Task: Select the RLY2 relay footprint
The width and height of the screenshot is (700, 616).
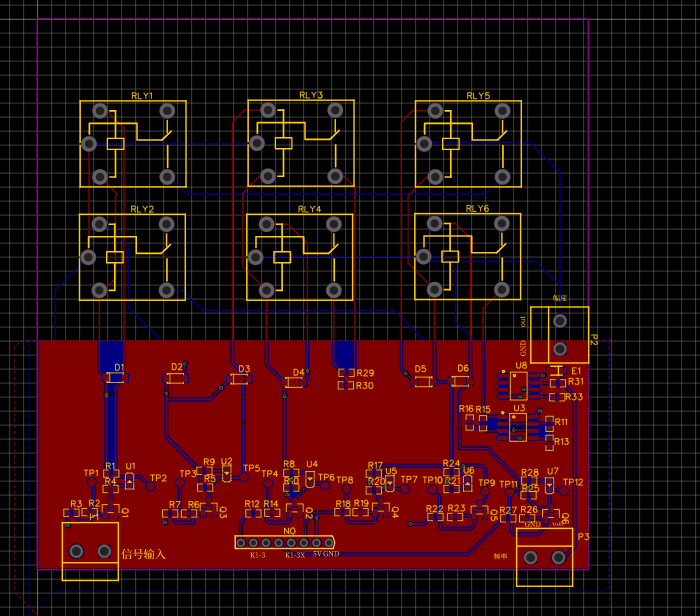Action: [x=133, y=257]
